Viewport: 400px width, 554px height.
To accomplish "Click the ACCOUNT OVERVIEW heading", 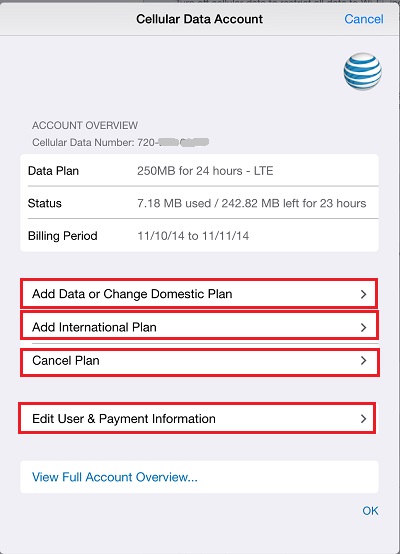I will 85,125.
